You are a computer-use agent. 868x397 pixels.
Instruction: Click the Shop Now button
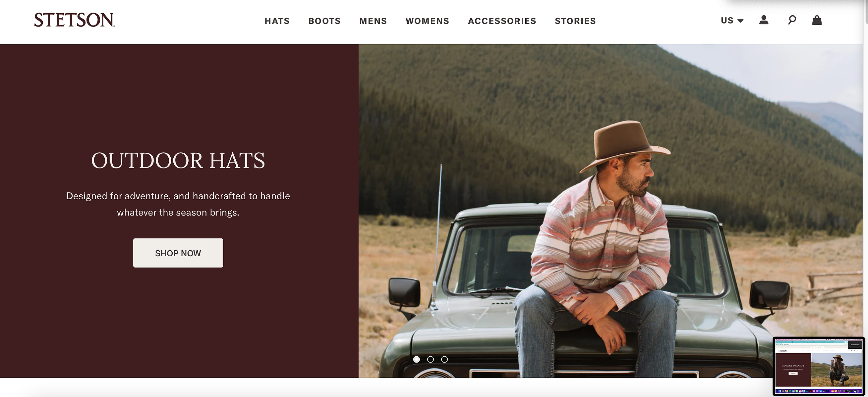[178, 253]
